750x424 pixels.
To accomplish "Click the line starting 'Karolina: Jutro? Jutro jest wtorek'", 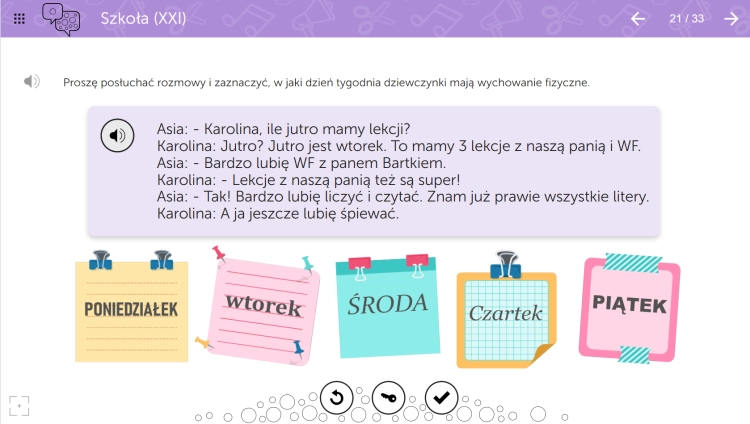I will click(398, 146).
